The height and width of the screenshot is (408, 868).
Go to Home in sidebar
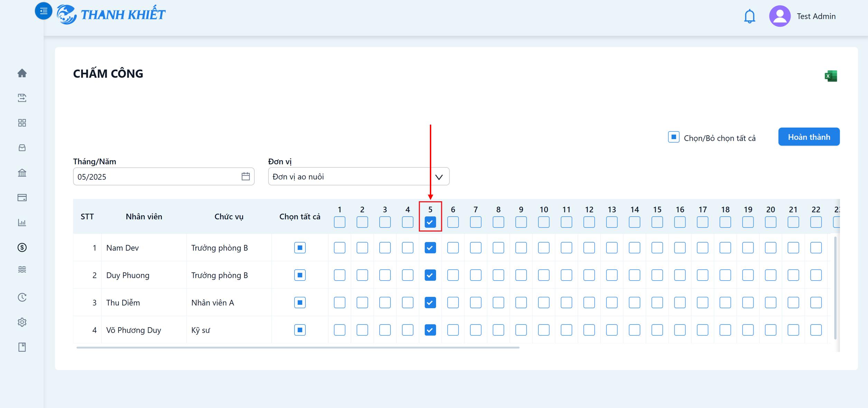22,73
